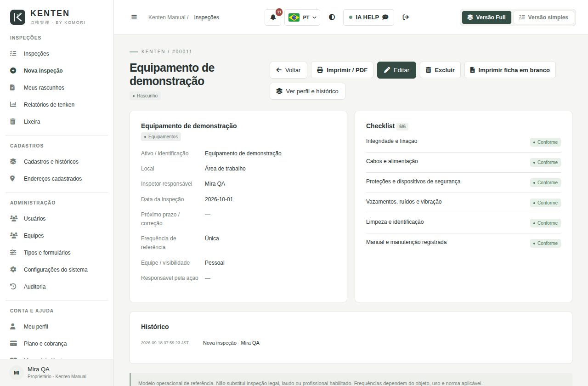588x386 pixels.
Task: Click Imprimir ficha em branco
Action: 510,70
